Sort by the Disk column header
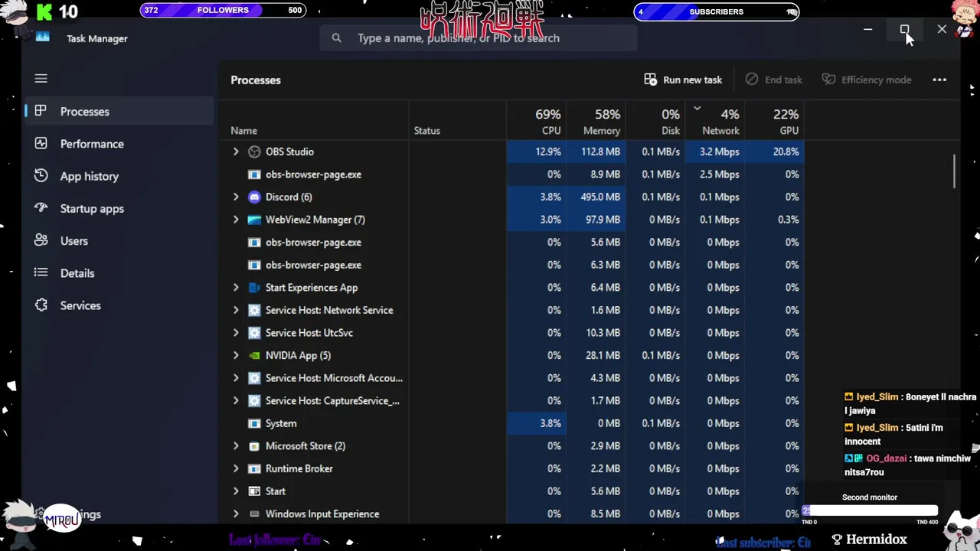The image size is (980, 551). pos(655,121)
